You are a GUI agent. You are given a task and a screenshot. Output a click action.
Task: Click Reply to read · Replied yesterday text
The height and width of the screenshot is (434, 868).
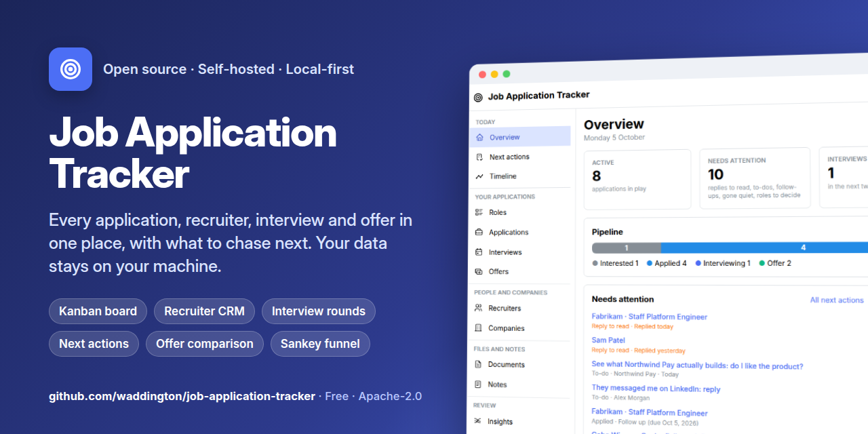[x=638, y=351]
